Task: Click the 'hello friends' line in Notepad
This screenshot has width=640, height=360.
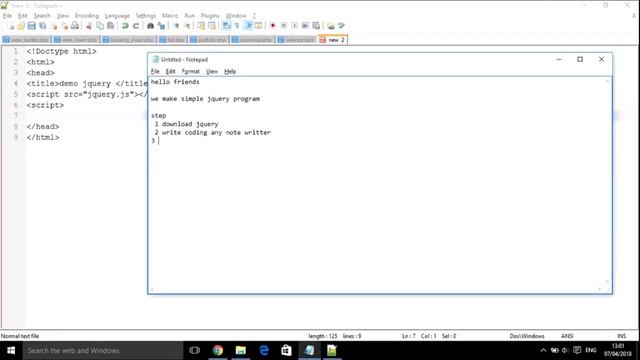Action: pos(175,82)
